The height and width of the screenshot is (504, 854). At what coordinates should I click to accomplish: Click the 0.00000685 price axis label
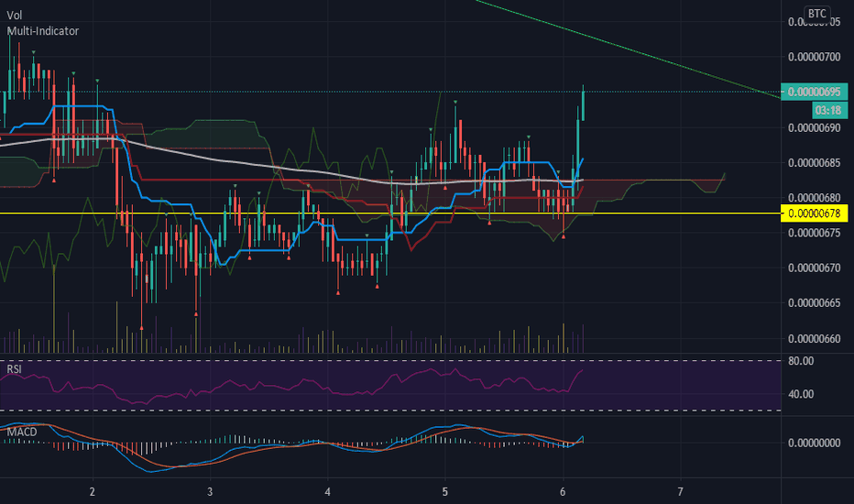pyautogui.click(x=815, y=163)
